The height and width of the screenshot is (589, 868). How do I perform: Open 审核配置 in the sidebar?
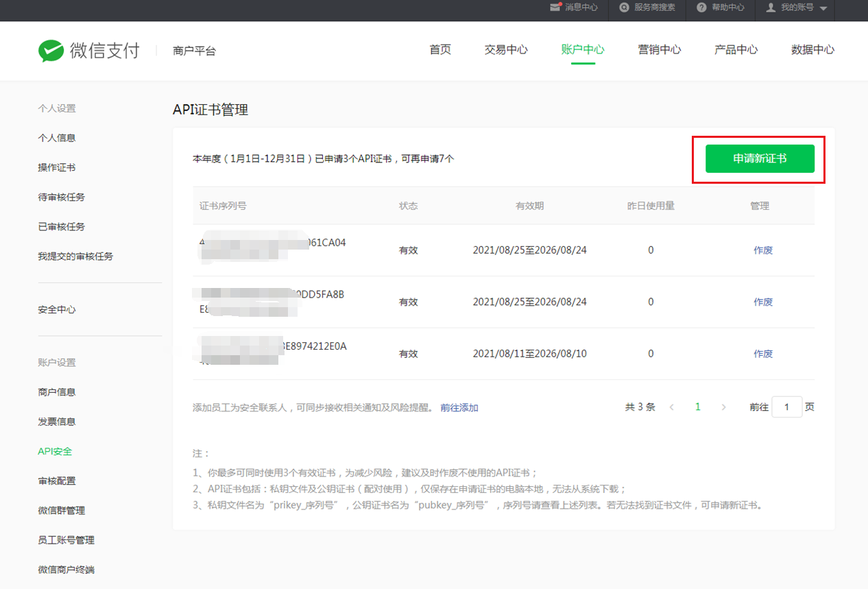click(x=57, y=481)
